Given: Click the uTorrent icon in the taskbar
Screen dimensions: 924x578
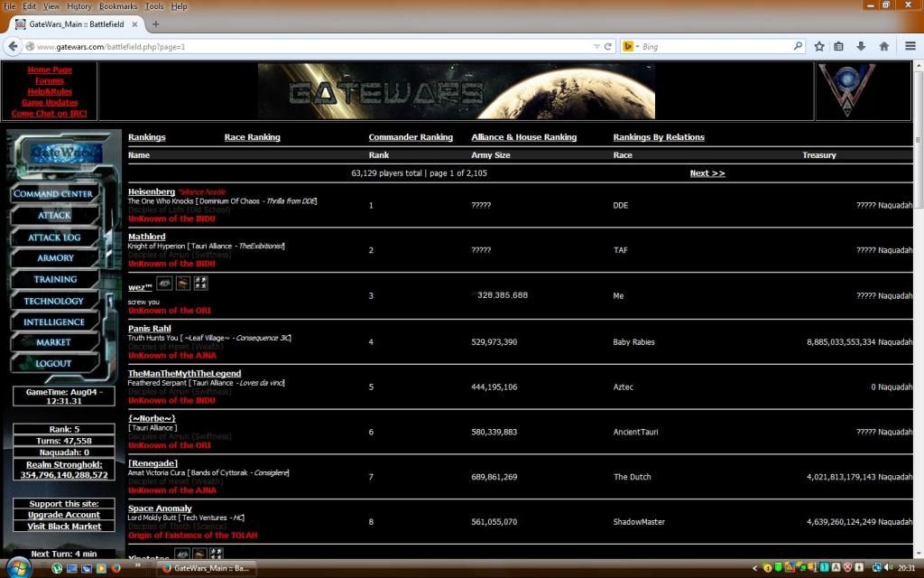Looking at the screenshot, I should click(x=57, y=568).
